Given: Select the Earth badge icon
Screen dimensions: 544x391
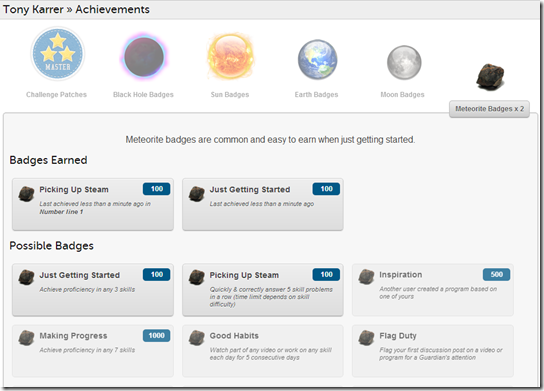Looking at the screenshot, I should pyautogui.click(x=317, y=59).
